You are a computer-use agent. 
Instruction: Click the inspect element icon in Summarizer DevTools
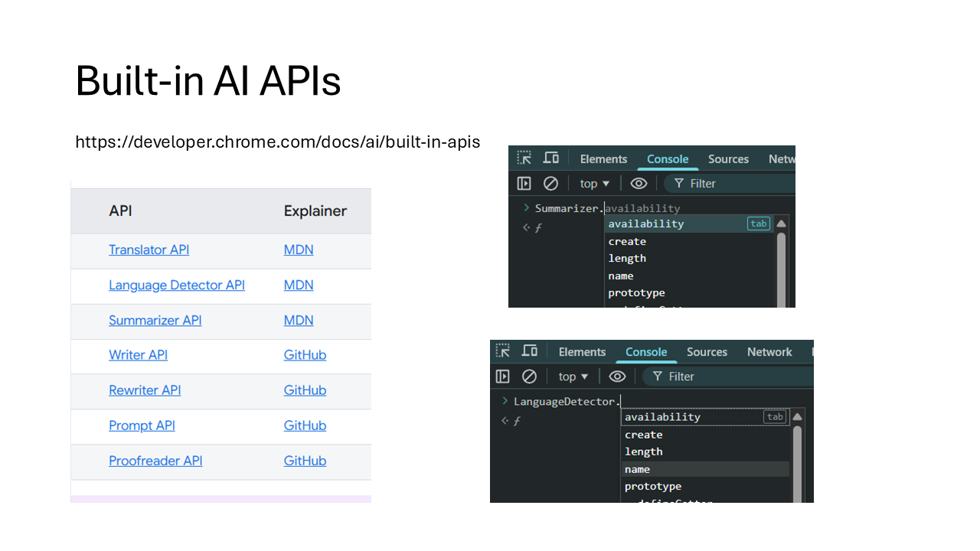click(524, 158)
